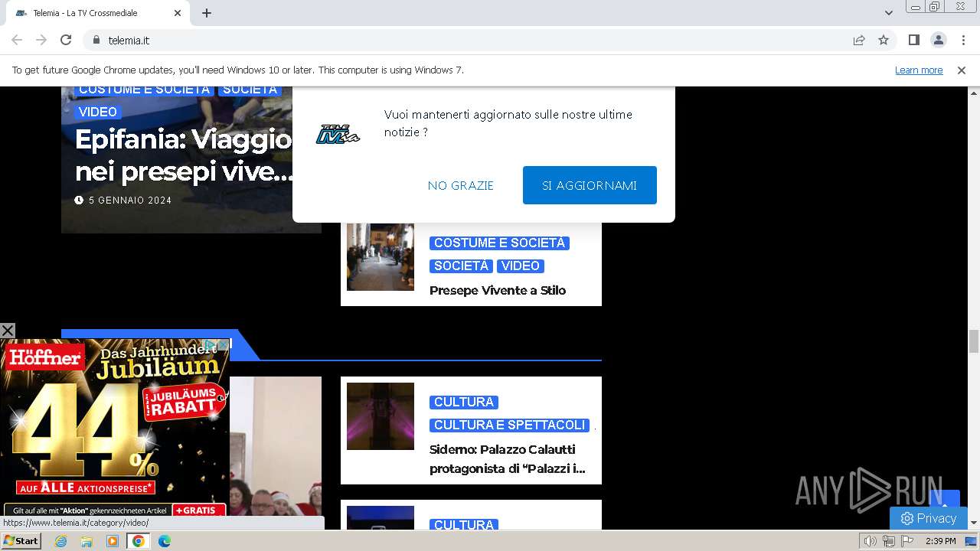
Task: Toggle the Chrome side panel icon
Action: tap(913, 40)
